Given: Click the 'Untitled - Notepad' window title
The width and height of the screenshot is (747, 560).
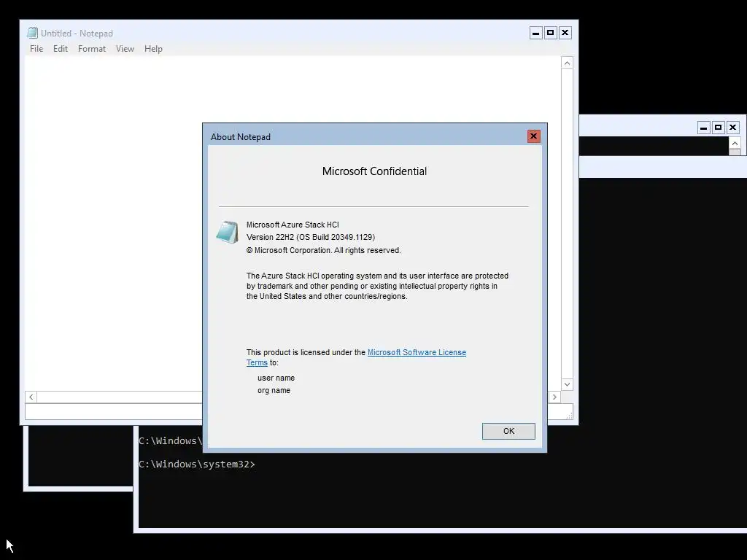Looking at the screenshot, I should point(77,34).
